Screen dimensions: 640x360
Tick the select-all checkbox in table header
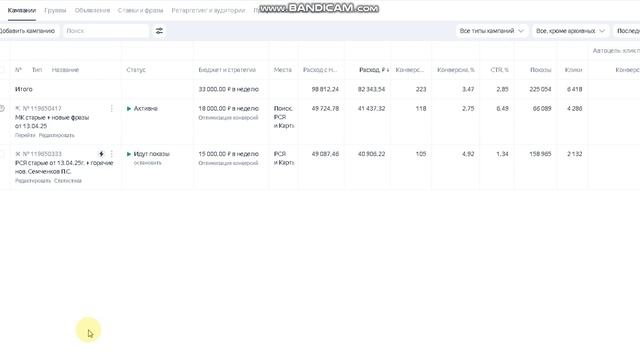point(2,70)
